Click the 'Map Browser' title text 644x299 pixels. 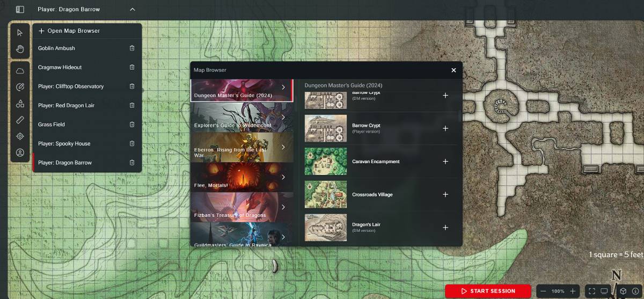210,70
